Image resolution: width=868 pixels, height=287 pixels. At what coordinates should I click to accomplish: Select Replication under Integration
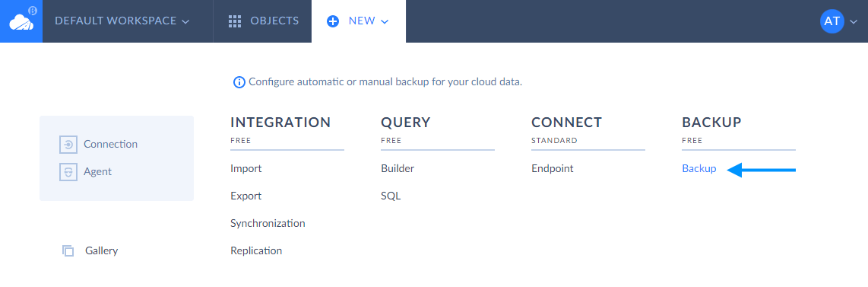pyautogui.click(x=256, y=251)
